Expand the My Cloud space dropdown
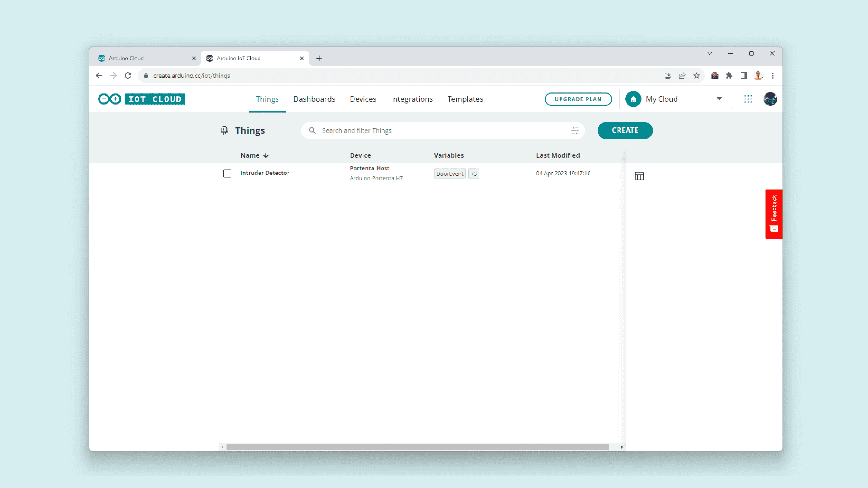868x488 pixels. click(719, 99)
